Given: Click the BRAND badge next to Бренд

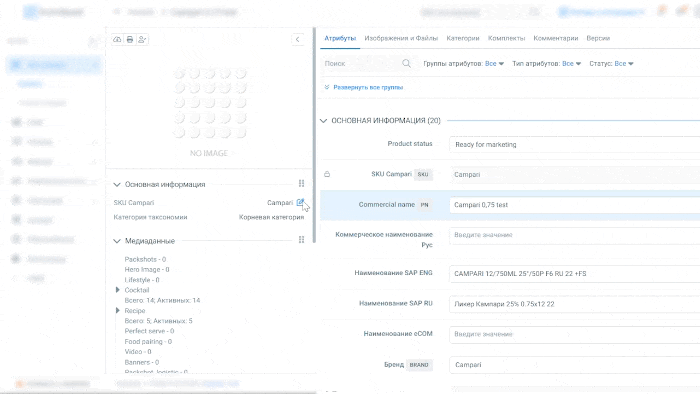Looking at the screenshot, I should tap(419, 365).
